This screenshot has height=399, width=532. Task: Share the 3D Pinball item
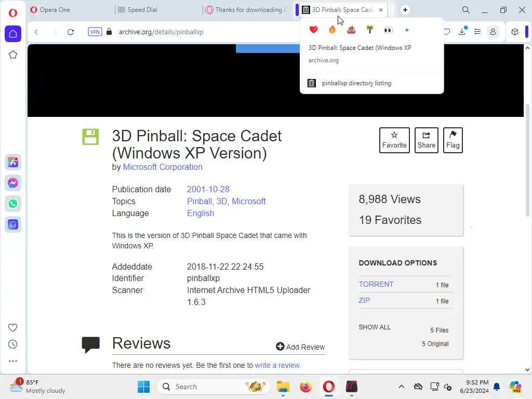(x=426, y=140)
